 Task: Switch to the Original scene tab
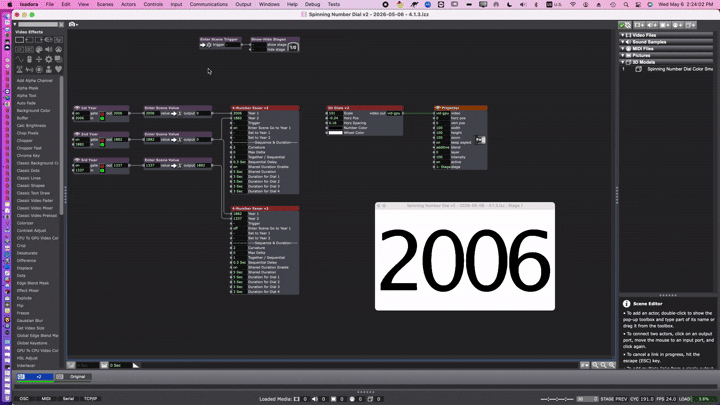click(x=78, y=377)
